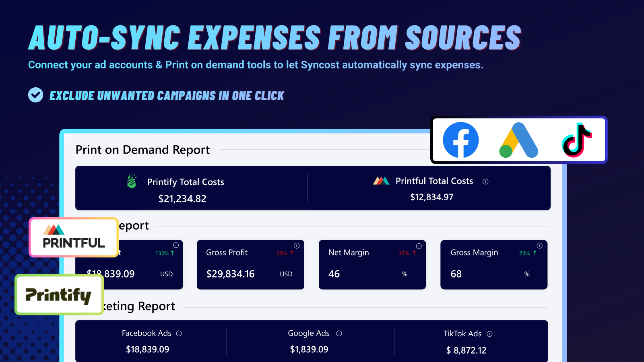This screenshot has width=644, height=362.
Task: Click USD unit on Gross Profit card
Action: pos(286,274)
